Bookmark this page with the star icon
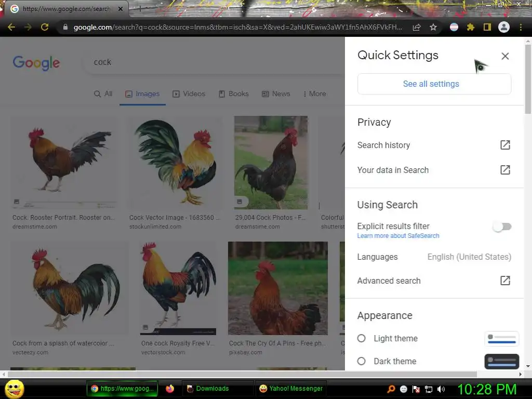 point(433,27)
